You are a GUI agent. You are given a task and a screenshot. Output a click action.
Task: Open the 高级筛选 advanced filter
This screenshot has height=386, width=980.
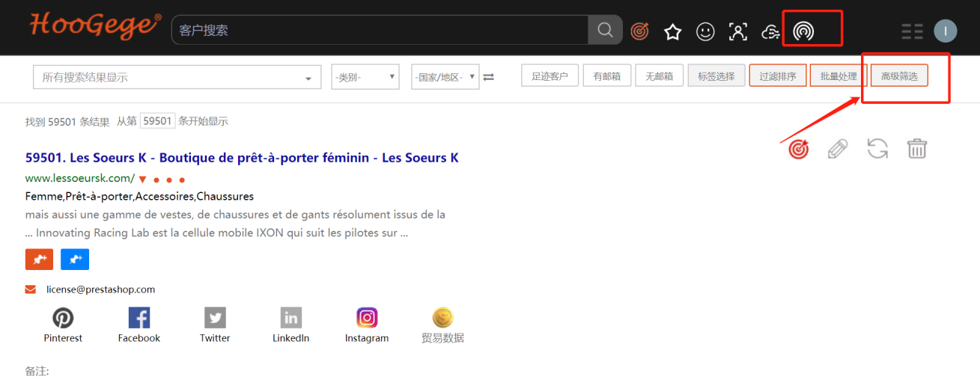click(899, 76)
